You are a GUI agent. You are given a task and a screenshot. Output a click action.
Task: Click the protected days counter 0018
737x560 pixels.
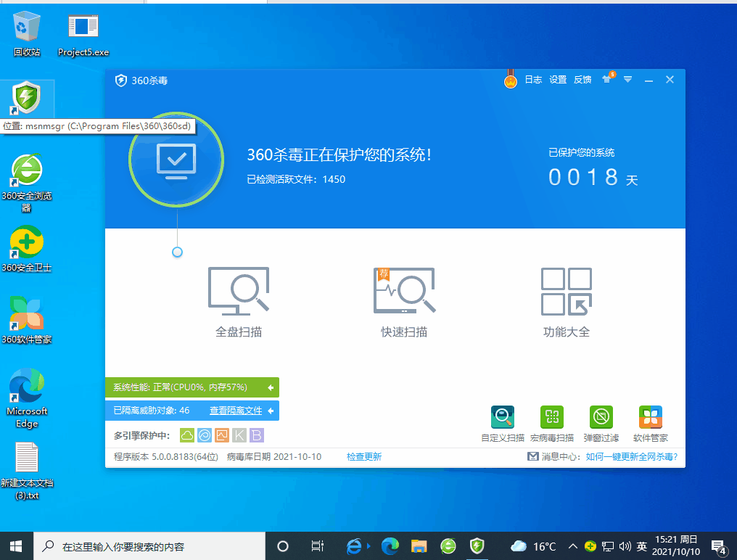click(583, 178)
